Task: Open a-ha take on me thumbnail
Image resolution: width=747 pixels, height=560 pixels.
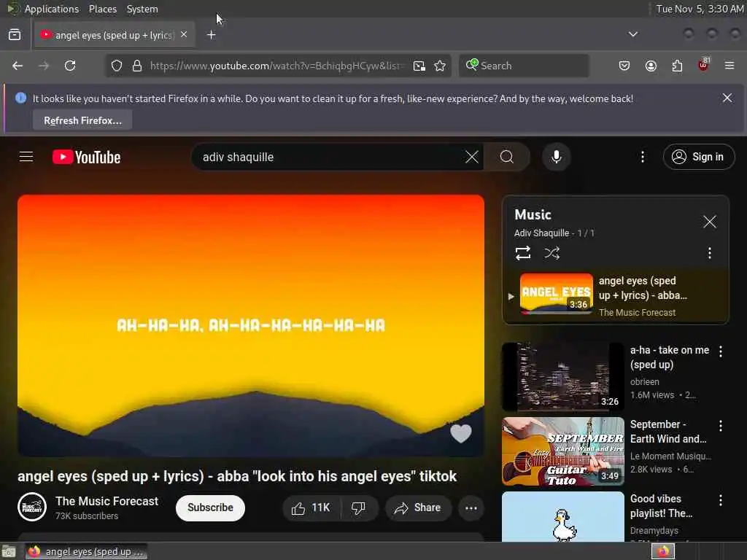Action: [562, 377]
